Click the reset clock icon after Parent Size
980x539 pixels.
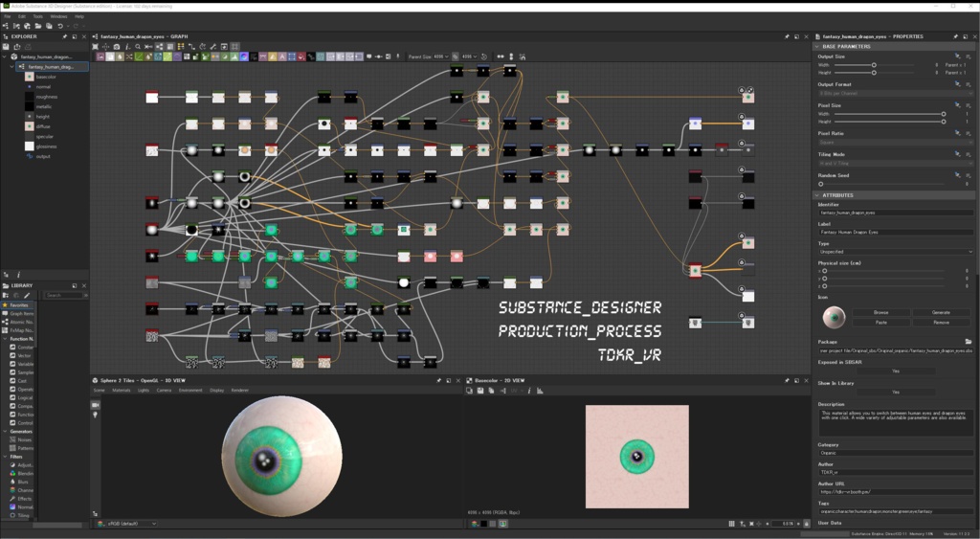point(483,56)
